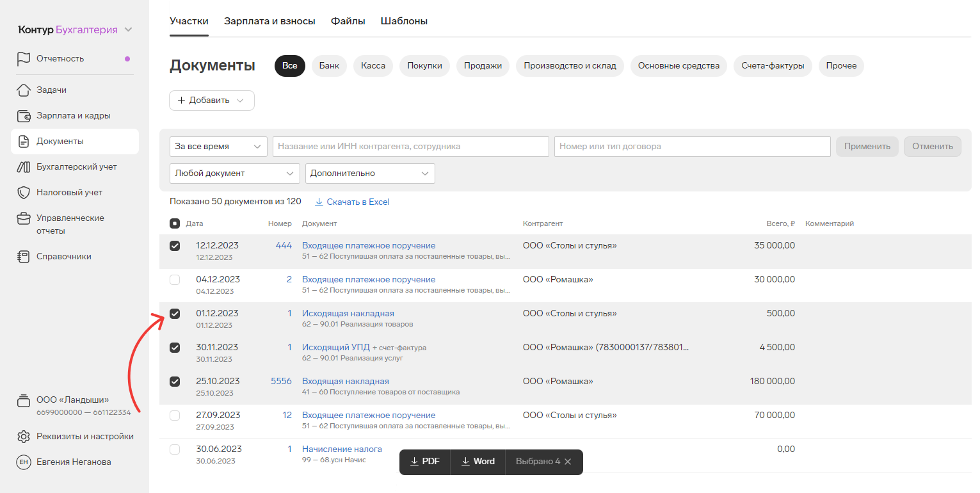Screen dimensions: 980x493
Task: Click into the Номер или тип договора field
Action: tap(693, 147)
